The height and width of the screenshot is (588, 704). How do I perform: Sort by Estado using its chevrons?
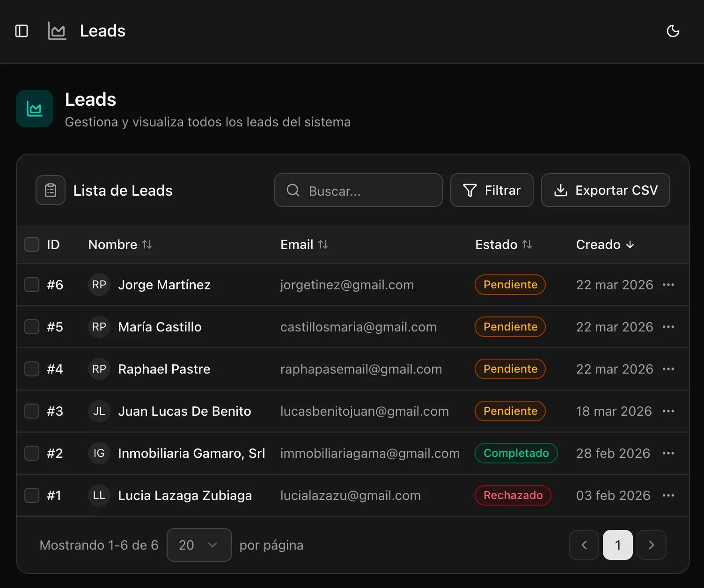point(528,244)
